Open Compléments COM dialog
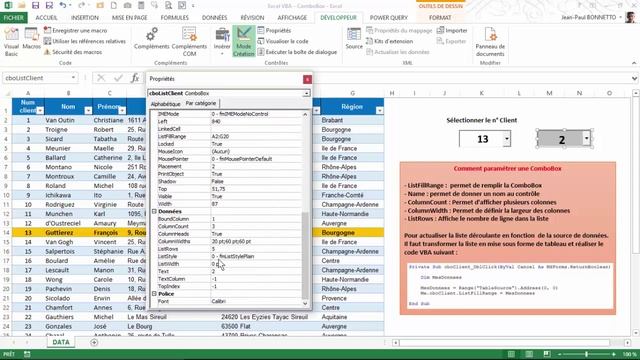 (189, 42)
